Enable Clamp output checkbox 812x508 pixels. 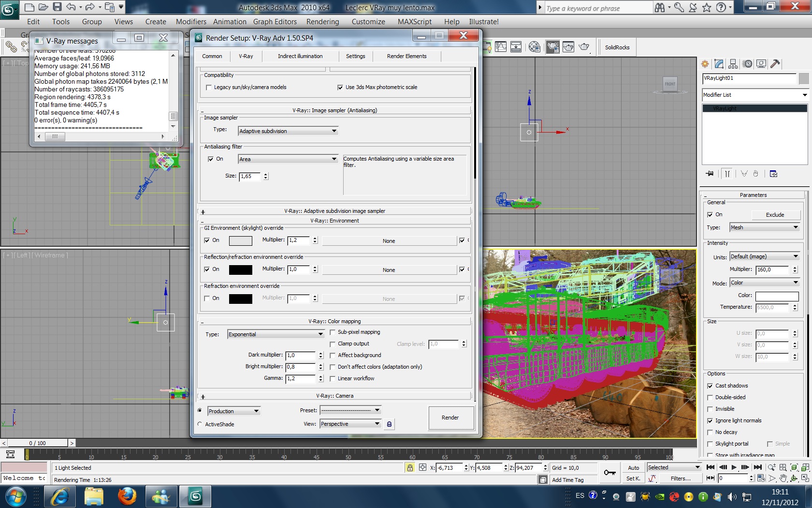(x=333, y=344)
